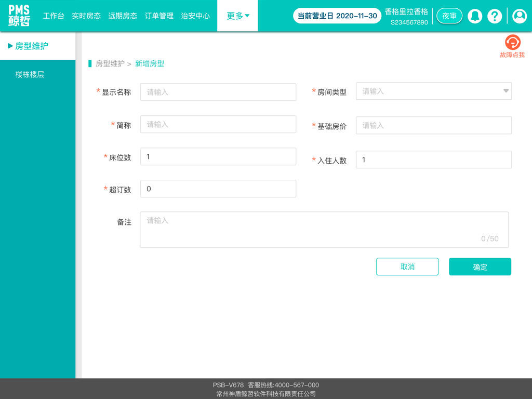Screen dimensions: 532x399
Task: Click 房型维护 breadcrumb link
Action: [110, 64]
